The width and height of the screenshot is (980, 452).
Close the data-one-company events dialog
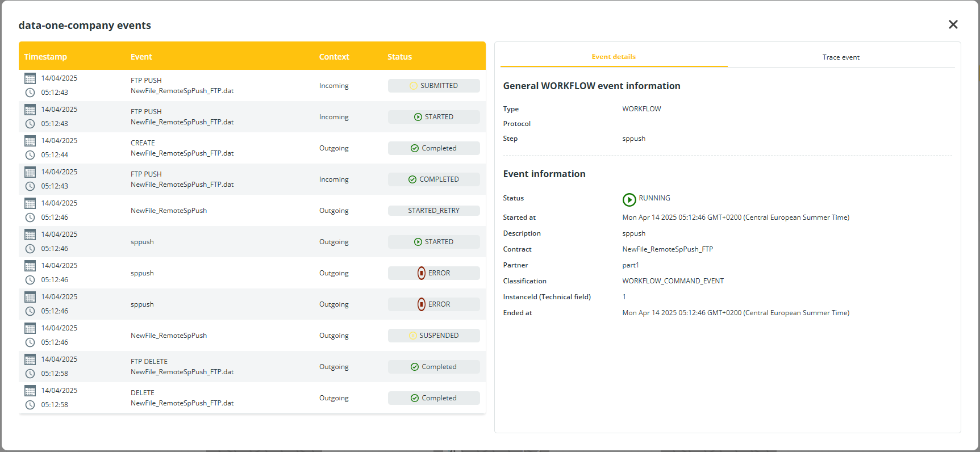click(953, 24)
